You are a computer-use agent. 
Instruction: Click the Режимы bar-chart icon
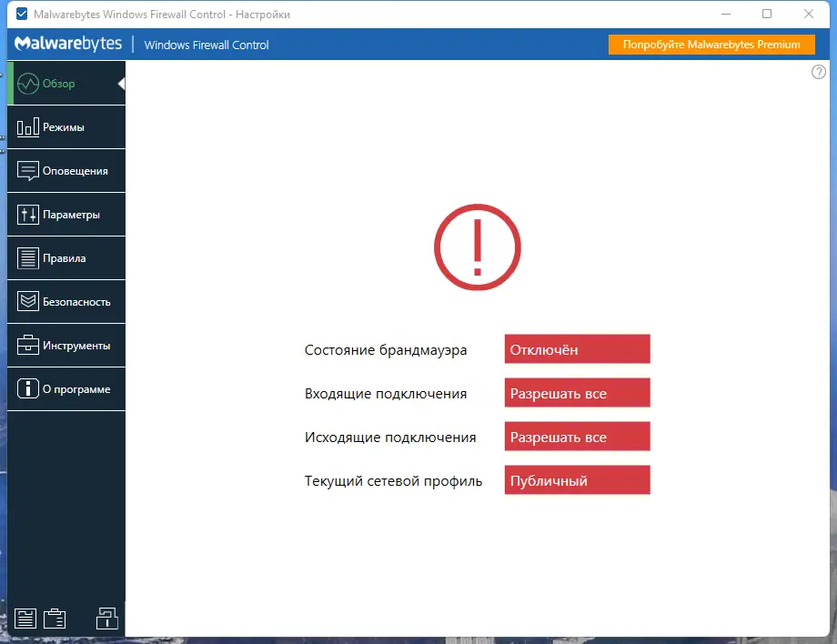(28, 127)
